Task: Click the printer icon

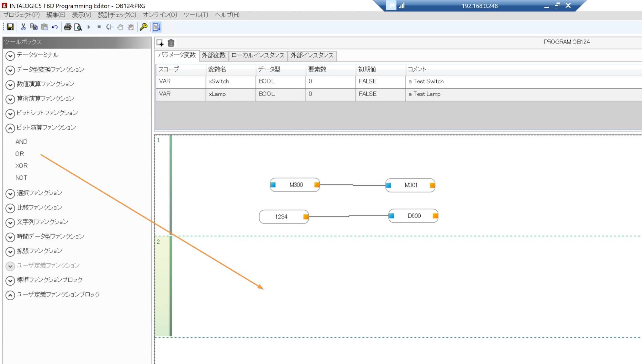Action: pyautogui.click(x=67, y=27)
